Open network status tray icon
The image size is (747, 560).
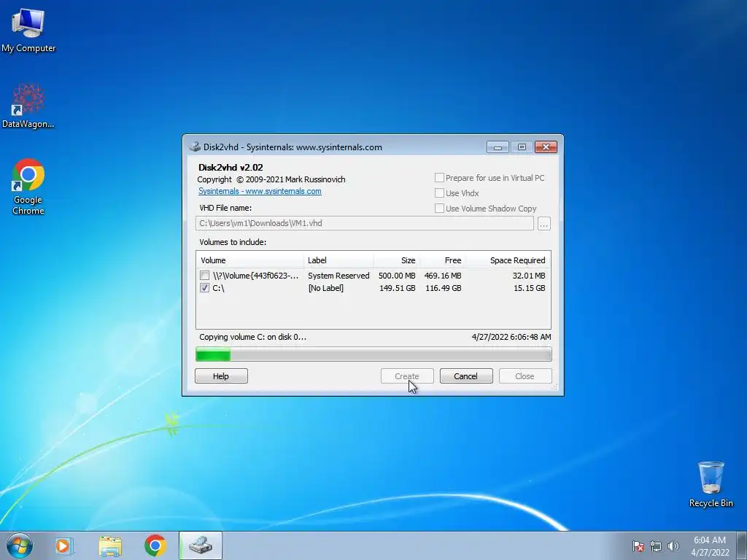[x=656, y=546]
